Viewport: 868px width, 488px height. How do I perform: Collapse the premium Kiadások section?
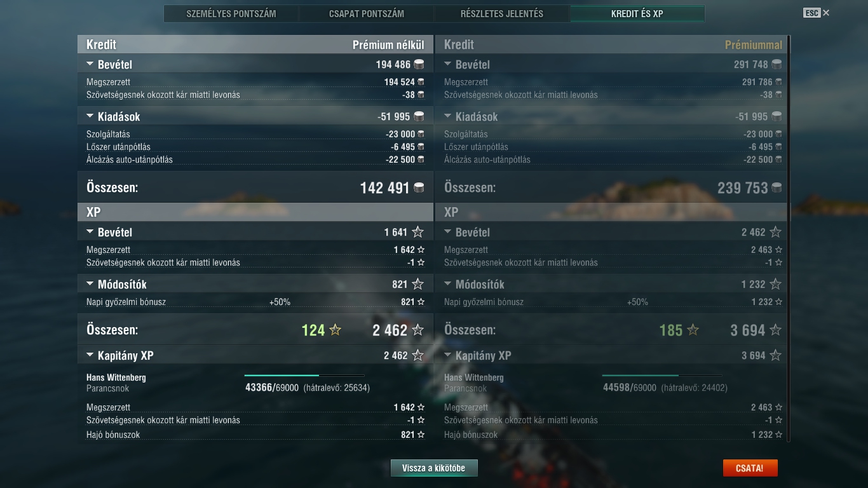[x=447, y=116]
